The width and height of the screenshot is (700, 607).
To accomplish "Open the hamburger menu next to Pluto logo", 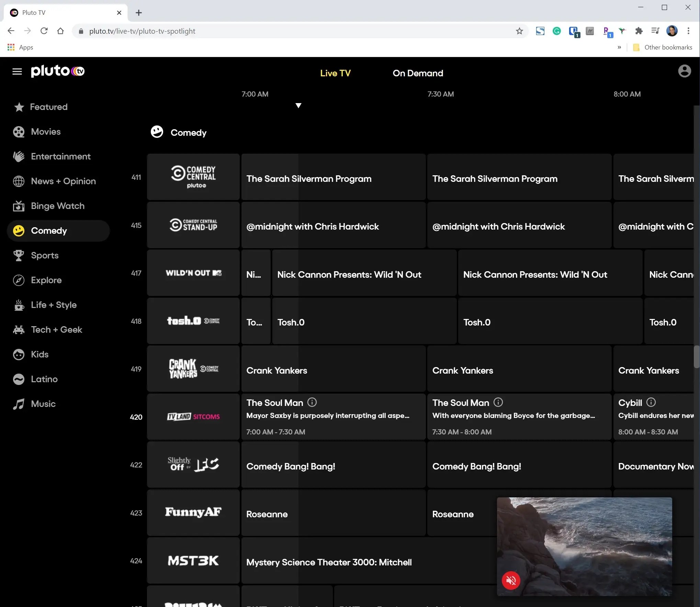I will point(17,71).
